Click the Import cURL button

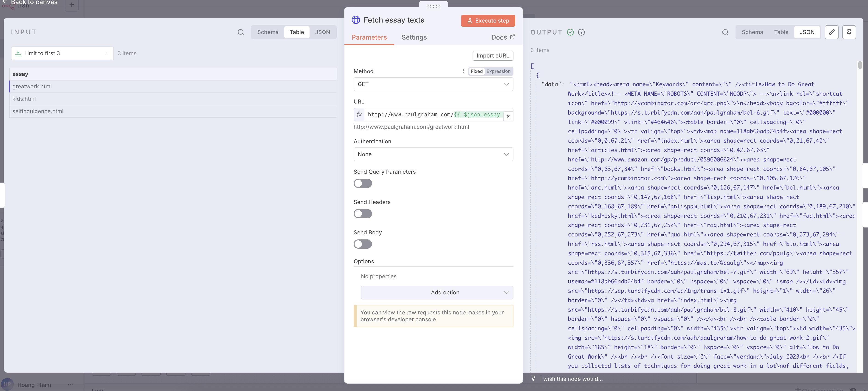(493, 55)
